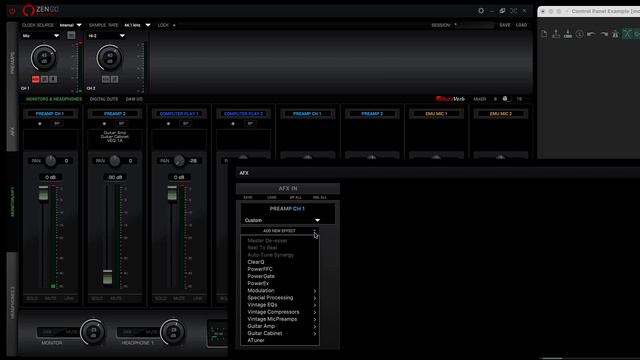The image size is (640, 360).
Task: Toggle the rightmost button under the CH 1 gain knob
Action: coord(53,79)
